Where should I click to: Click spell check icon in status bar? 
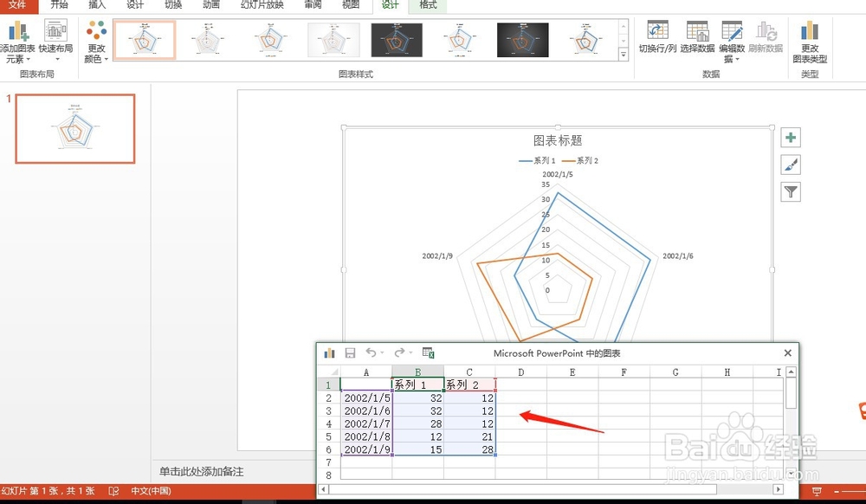pos(113,491)
